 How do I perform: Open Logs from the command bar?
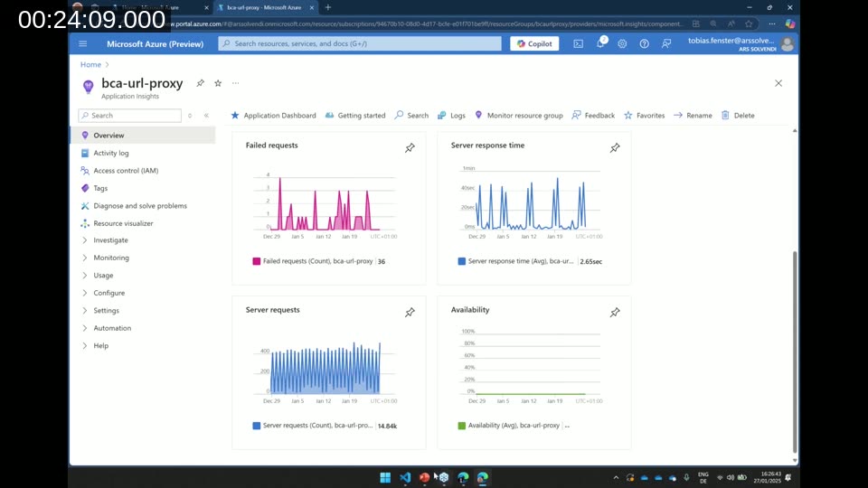451,115
